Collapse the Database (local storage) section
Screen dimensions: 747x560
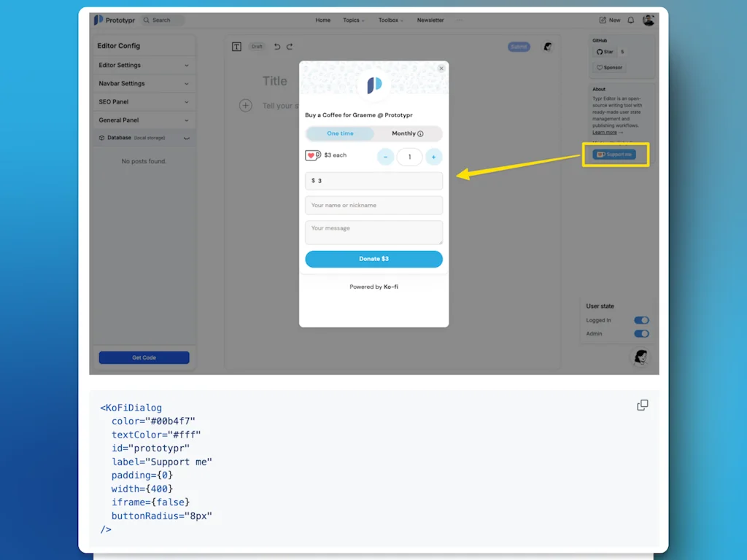click(x=144, y=137)
